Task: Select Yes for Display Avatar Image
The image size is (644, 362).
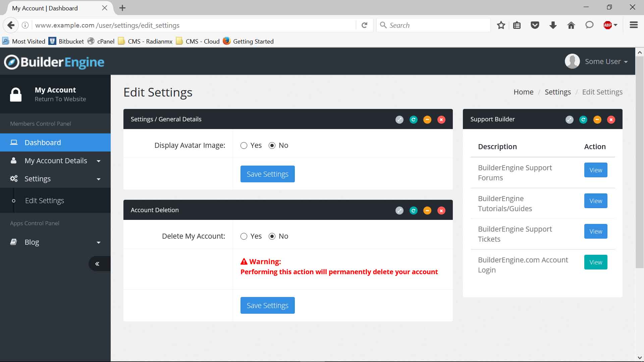Action: tap(244, 145)
